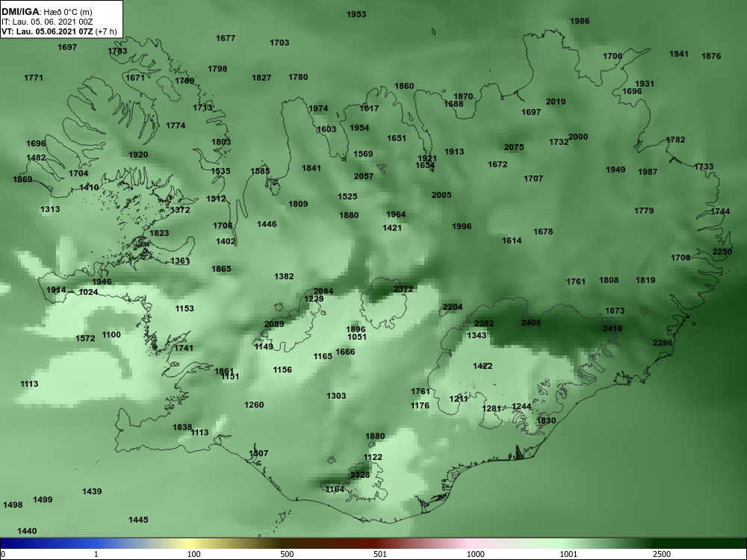Click the map value "1614"
The height and width of the screenshot is (560, 747).
click(x=512, y=241)
